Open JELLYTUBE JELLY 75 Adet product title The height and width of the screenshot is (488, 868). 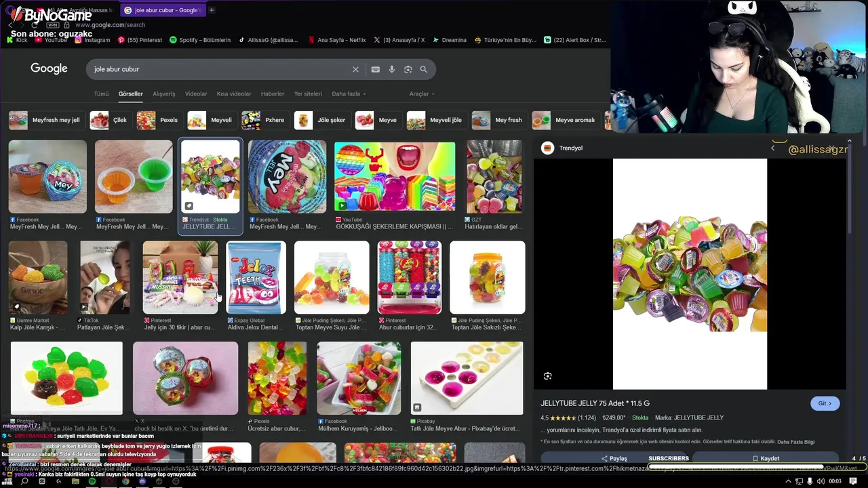(595, 403)
